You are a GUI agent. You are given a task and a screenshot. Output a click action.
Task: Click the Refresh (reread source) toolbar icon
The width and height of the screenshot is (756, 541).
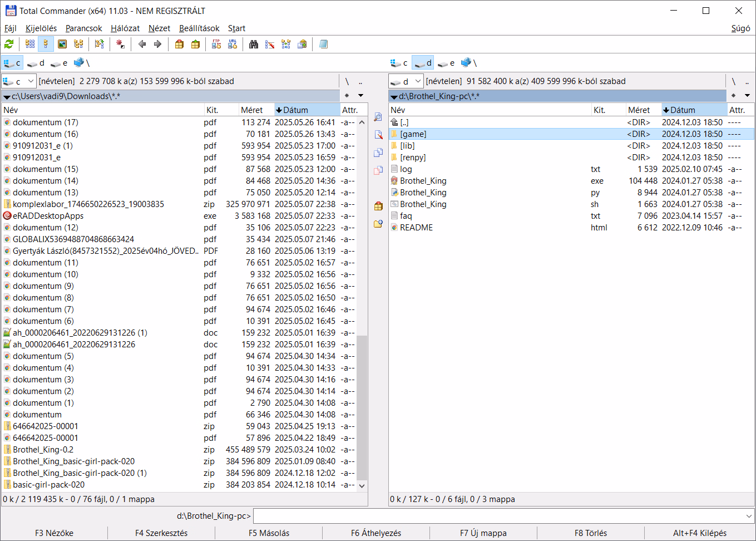[x=9, y=44]
